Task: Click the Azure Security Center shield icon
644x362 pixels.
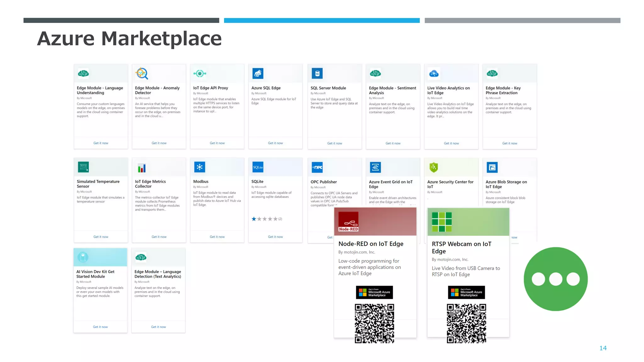Action: coord(434,167)
